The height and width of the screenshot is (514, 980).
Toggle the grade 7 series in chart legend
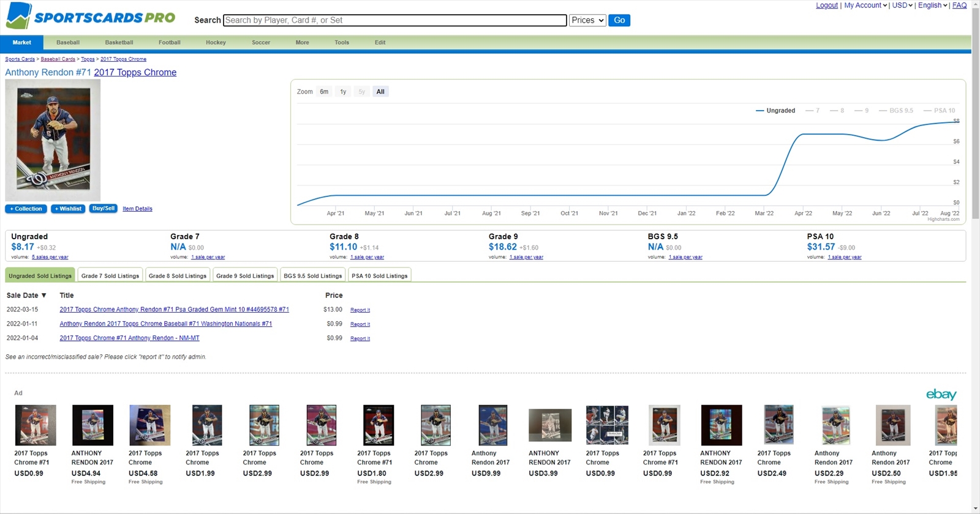pos(813,111)
